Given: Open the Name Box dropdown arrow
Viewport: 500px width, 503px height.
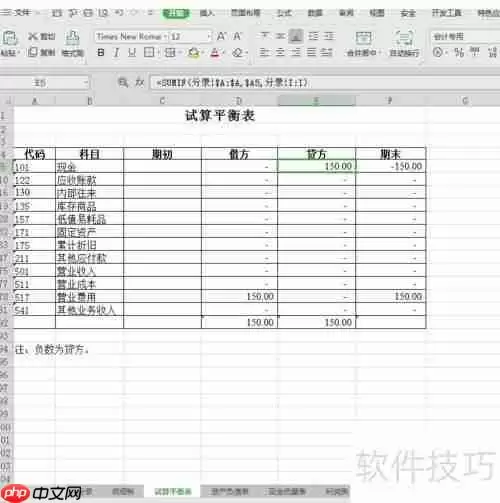Looking at the screenshot, I should [86, 82].
